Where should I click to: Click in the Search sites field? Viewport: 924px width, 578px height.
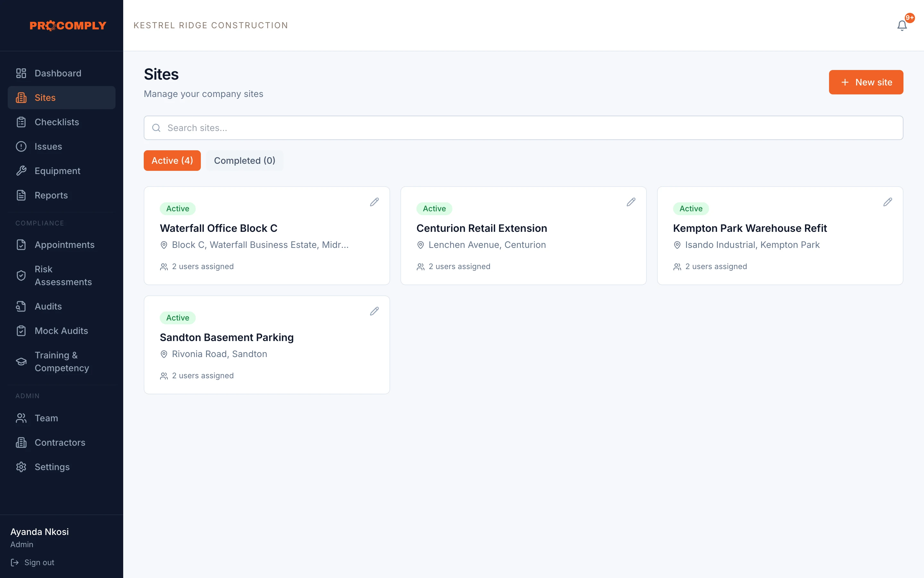[523, 128]
